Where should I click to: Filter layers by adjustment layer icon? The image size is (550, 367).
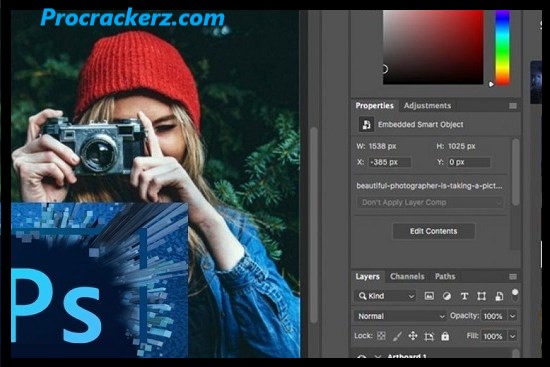(447, 296)
